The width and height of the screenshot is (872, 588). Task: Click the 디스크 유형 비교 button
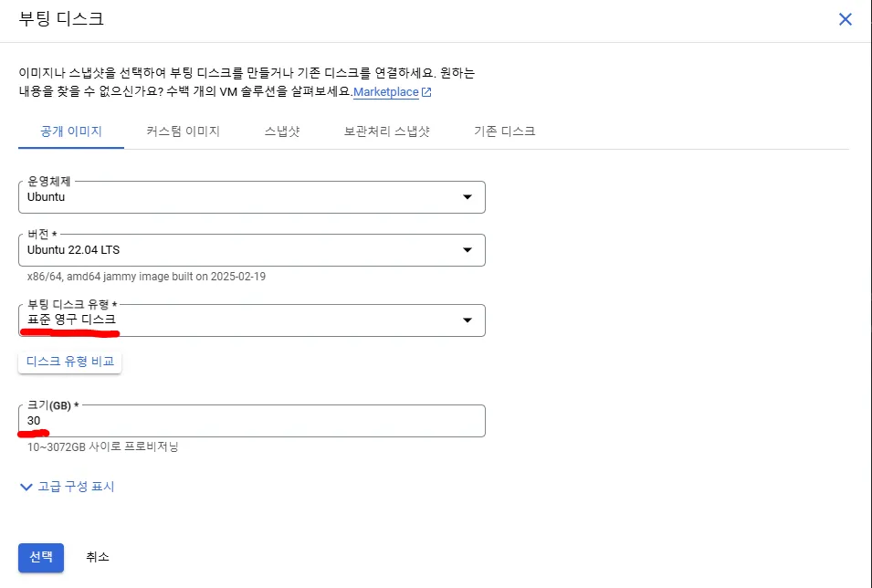(x=70, y=362)
